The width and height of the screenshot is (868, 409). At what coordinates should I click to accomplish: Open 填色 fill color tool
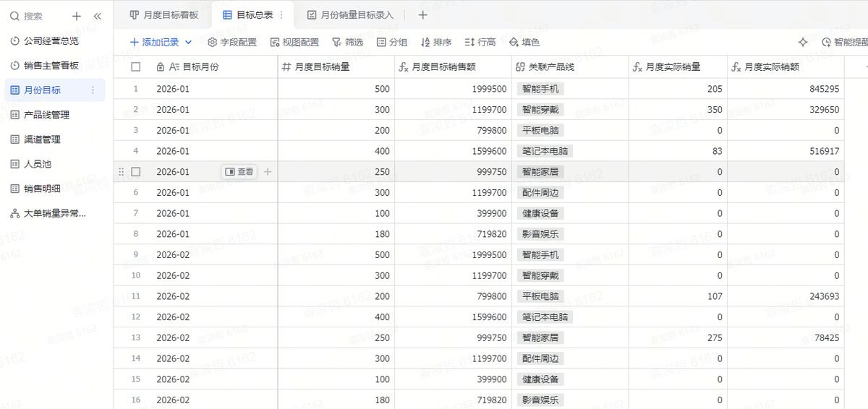coord(524,43)
